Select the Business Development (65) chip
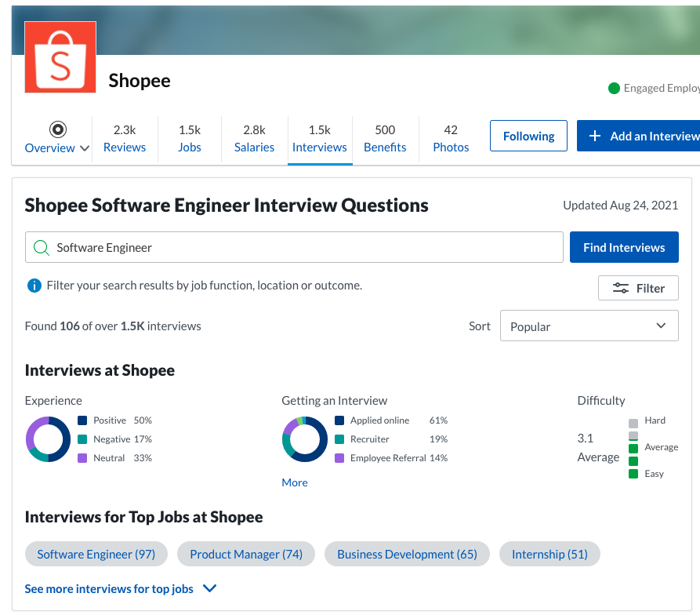This screenshot has width=700, height=615. (x=407, y=554)
